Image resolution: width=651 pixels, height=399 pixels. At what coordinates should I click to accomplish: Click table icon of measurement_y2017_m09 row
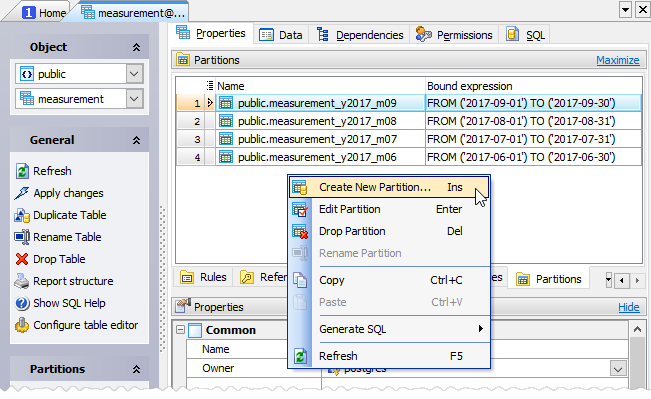pyautogui.click(x=226, y=103)
